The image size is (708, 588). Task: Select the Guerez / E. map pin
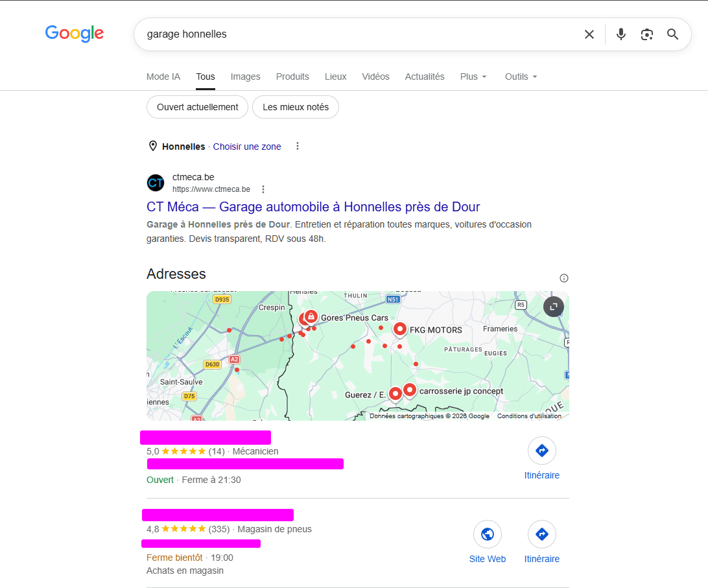click(x=395, y=394)
